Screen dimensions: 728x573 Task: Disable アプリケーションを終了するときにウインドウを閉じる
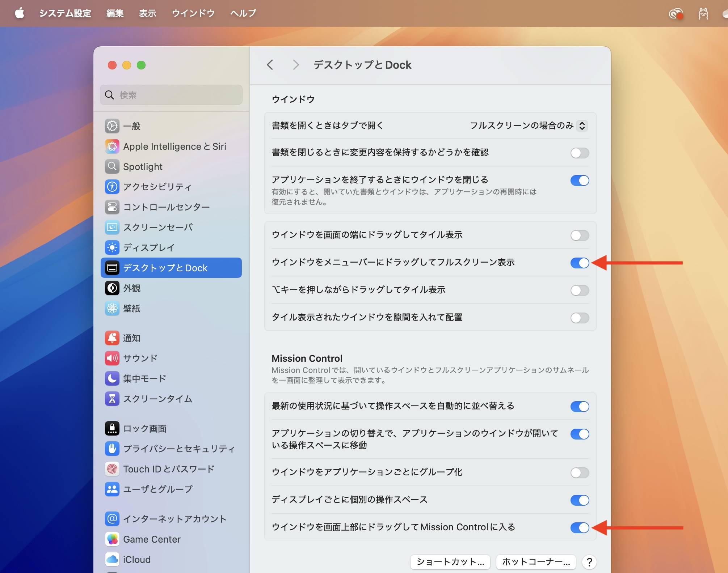pos(580,180)
